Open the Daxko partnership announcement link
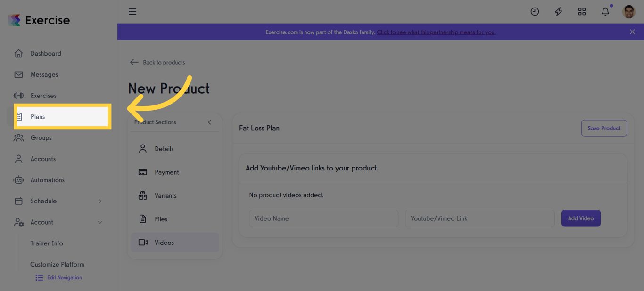This screenshot has height=291, width=644. 436,32
